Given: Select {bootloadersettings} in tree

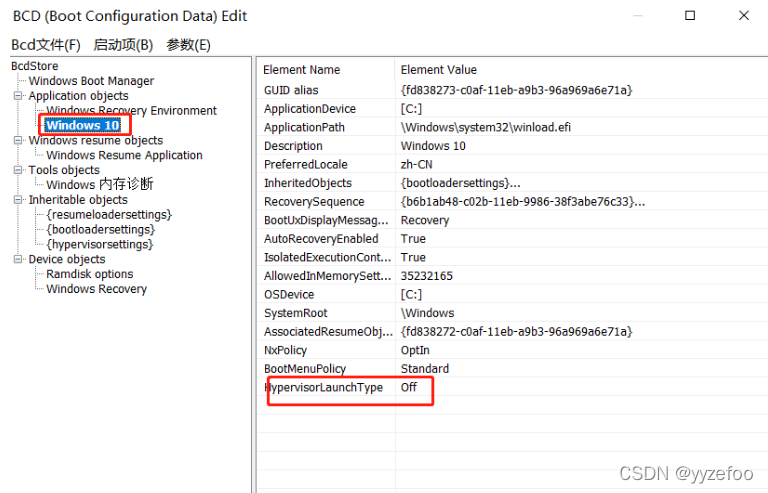Looking at the screenshot, I should pos(100,230).
